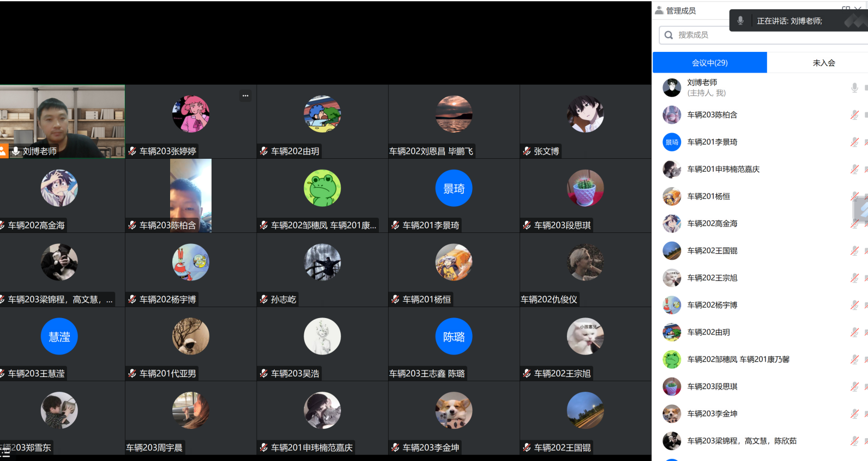Open more options on 车辆203张婷婷 tile
Screen dimensions: 868x461
point(245,95)
